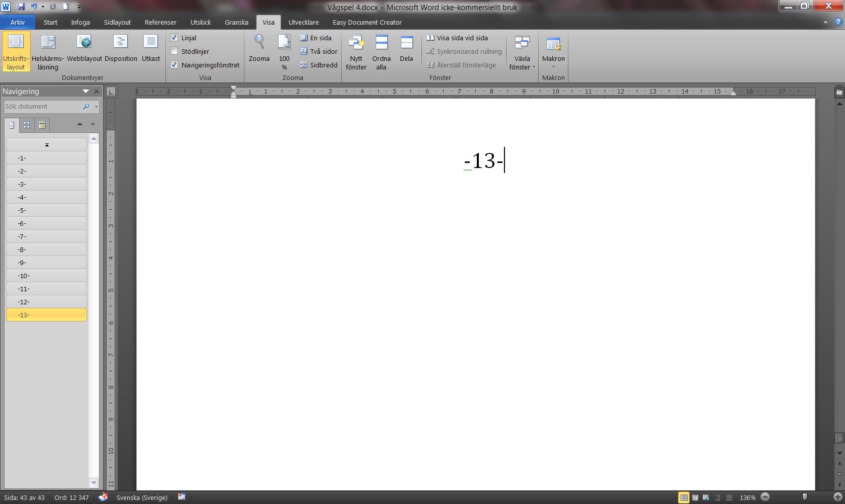Click the Save icon in quick access toolbar
This screenshot has height=504, width=845.
pos(21,7)
